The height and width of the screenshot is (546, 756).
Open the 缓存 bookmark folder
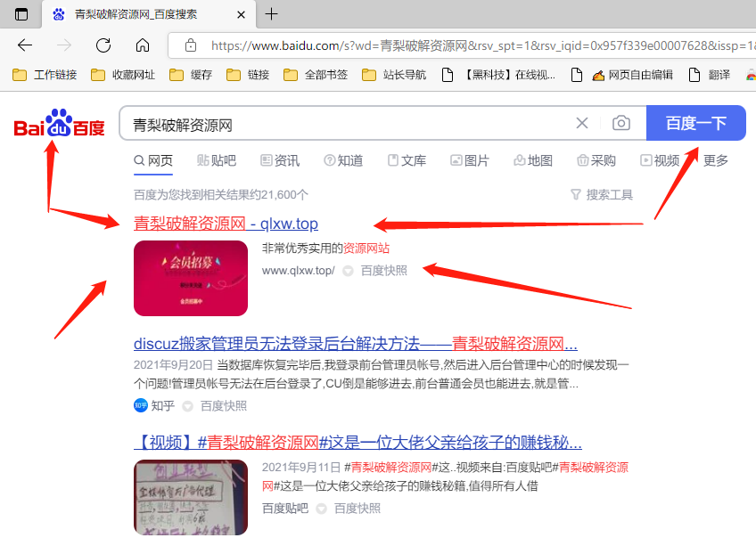pos(191,75)
